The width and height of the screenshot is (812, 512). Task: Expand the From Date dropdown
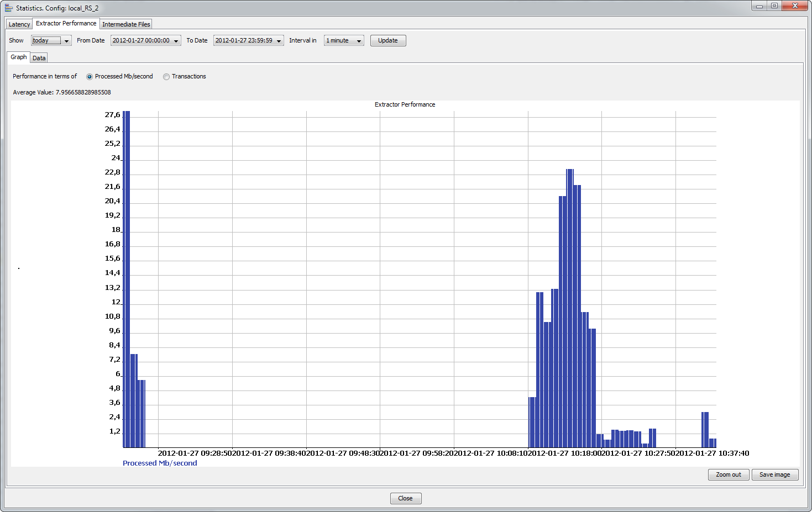(x=176, y=41)
